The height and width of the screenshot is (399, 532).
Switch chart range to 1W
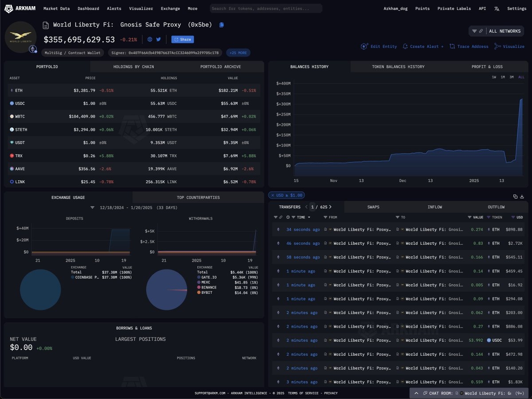[494, 77]
